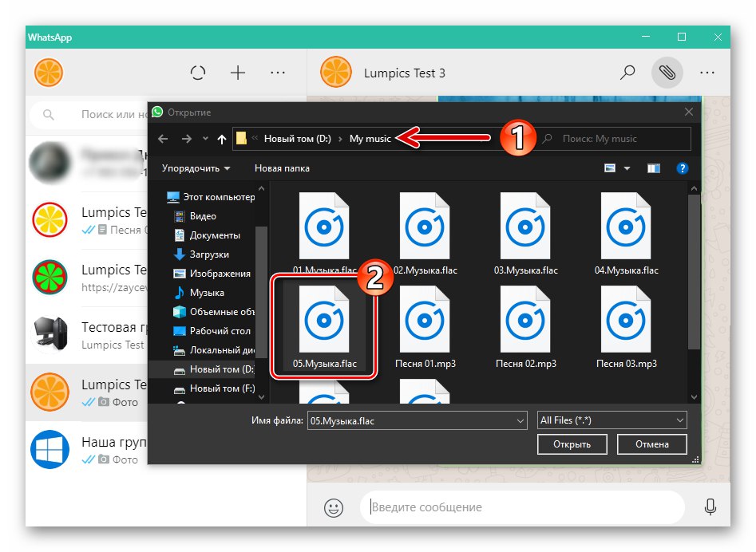Click file list scroll down arrow
Screen dimensions: 756x552
click(x=694, y=397)
